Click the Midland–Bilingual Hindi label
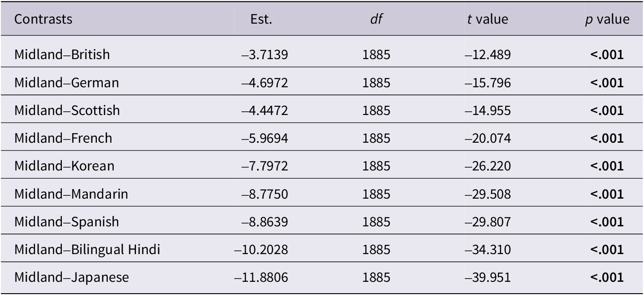Viewport: 644px width, 295px height. pos(87,250)
